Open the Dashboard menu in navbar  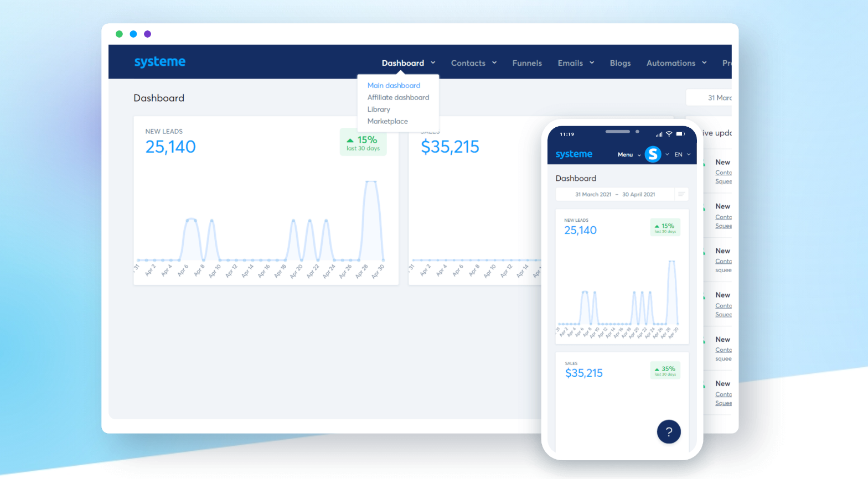pyautogui.click(x=403, y=63)
